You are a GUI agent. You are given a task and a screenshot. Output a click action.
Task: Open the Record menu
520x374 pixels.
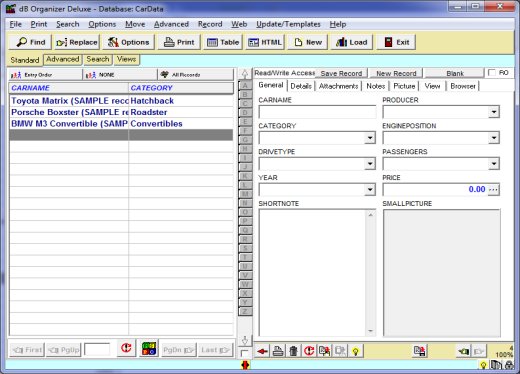(210, 24)
